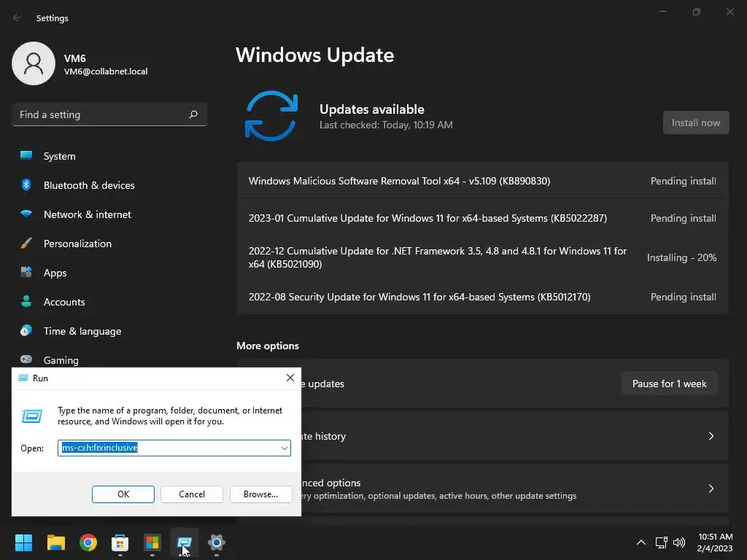The image size is (747, 560).
Task: Click the colorful tiles app taskbar icon
Action: [x=152, y=542]
